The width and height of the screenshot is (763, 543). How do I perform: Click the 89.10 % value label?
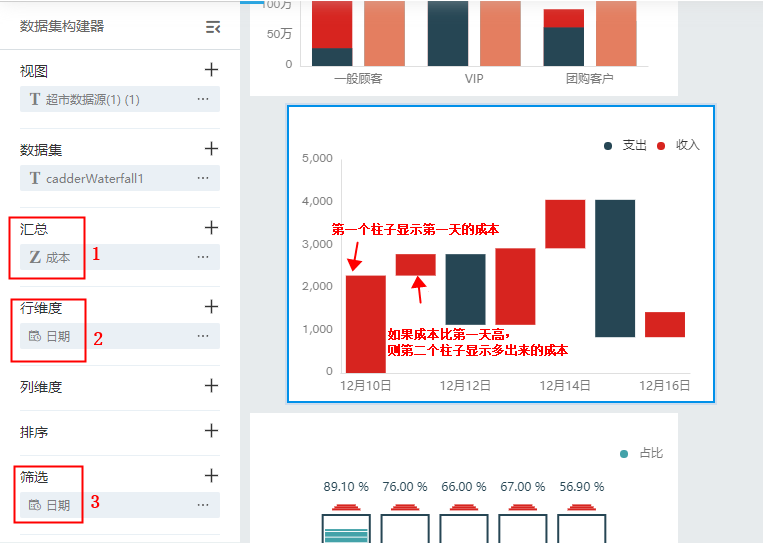coord(346,487)
